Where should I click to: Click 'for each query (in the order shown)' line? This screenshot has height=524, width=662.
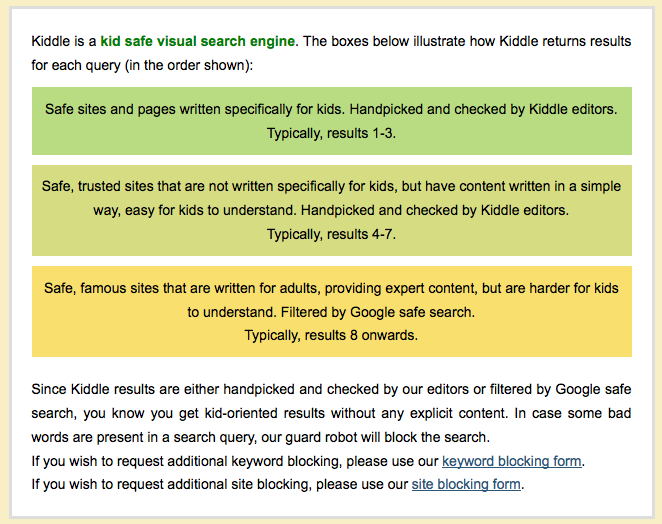[x=142, y=65]
